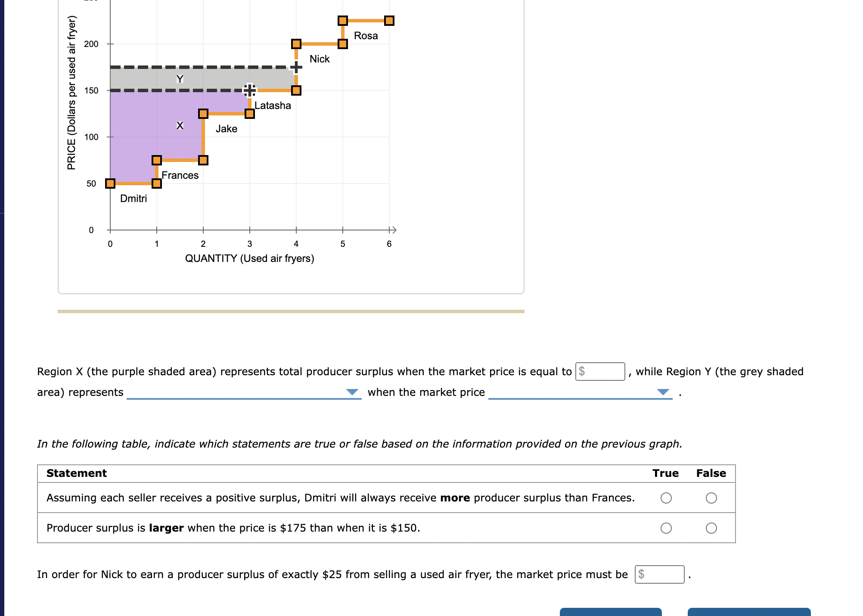Mark Dmitri statement as False
Viewport: 863px width, 616px height.
click(x=711, y=498)
